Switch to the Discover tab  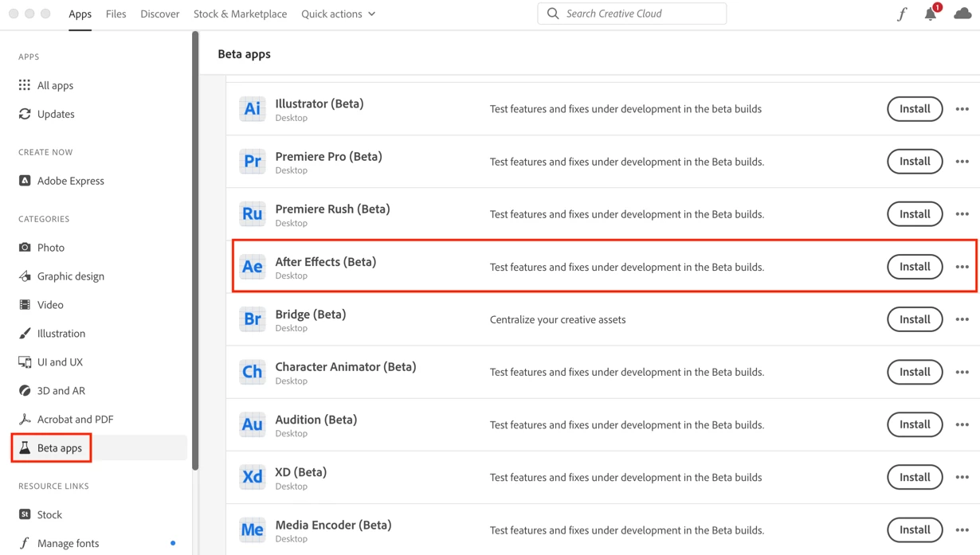point(160,14)
